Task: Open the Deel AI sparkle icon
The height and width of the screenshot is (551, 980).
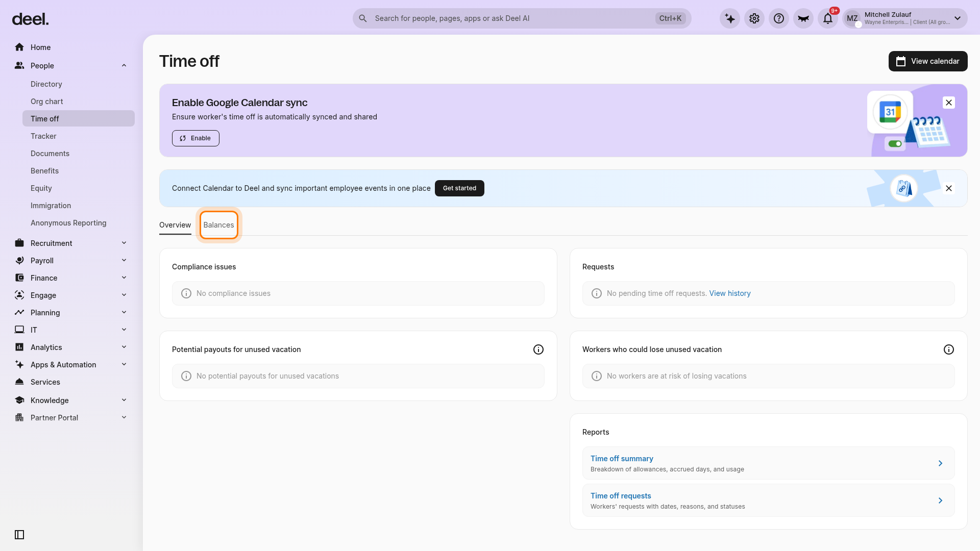Action: pyautogui.click(x=730, y=18)
